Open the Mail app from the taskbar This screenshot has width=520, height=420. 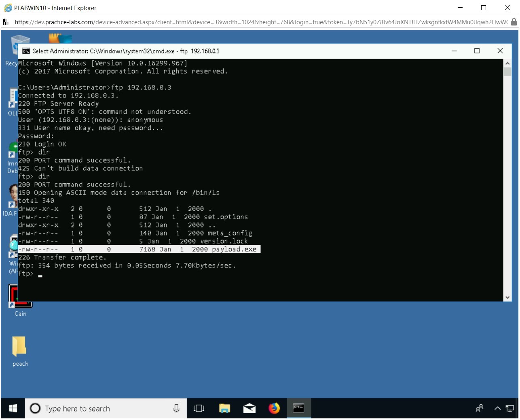point(249,408)
